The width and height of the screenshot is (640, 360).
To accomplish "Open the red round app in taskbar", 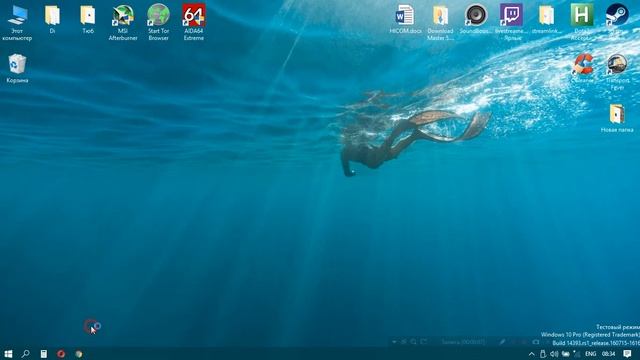I will coord(61,353).
